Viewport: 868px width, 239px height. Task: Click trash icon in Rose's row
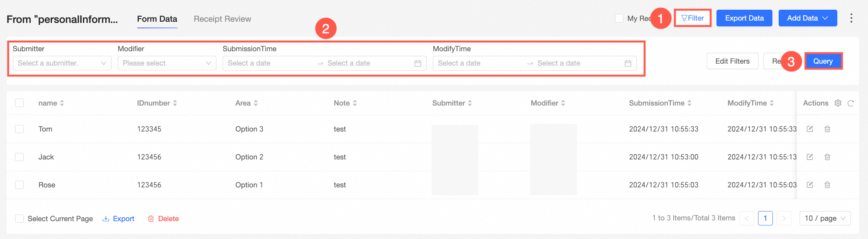tap(827, 185)
